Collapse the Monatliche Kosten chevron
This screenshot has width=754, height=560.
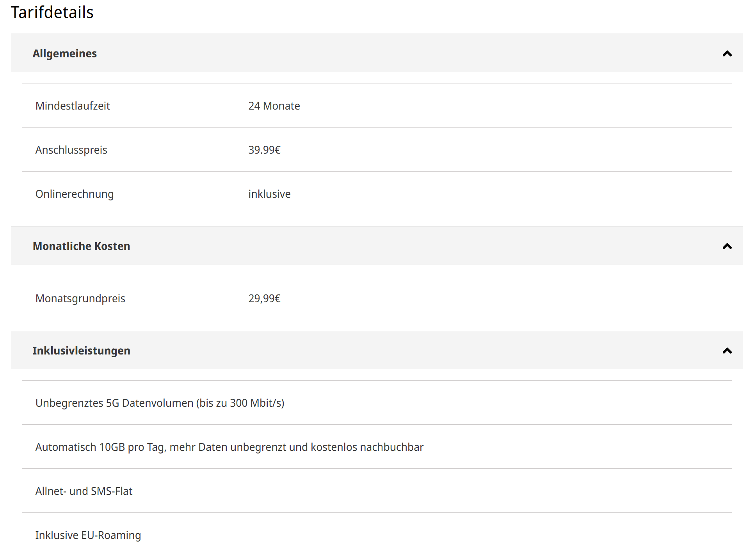point(727,246)
